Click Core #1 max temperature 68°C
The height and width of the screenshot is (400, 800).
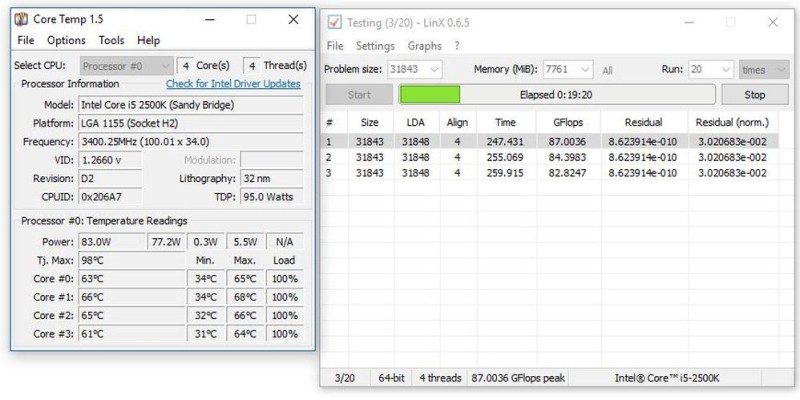(x=245, y=297)
